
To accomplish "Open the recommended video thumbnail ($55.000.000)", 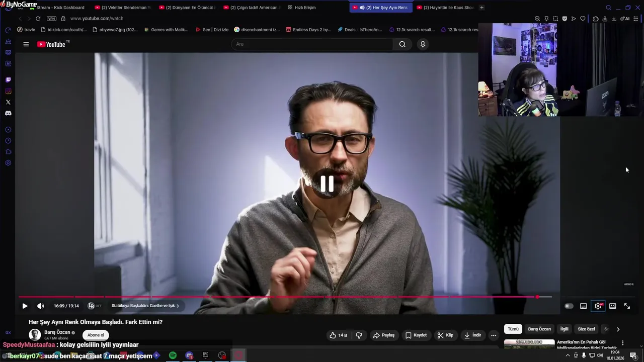I will (x=529, y=344).
